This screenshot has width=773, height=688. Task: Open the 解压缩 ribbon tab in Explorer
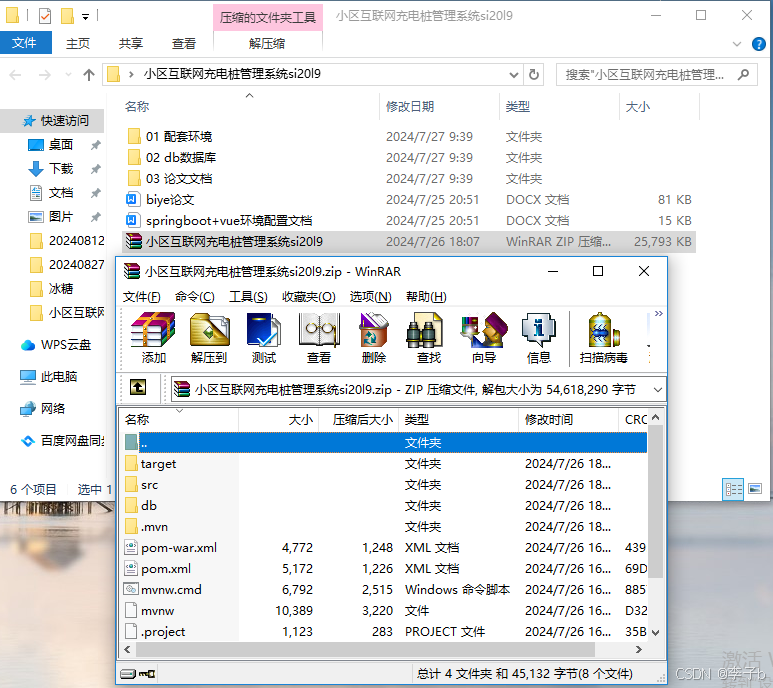(x=267, y=43)
